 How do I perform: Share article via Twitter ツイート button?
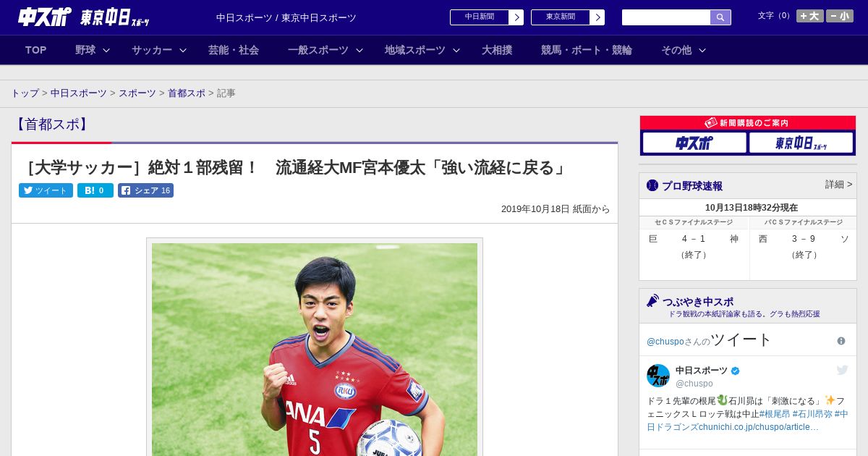tap(46, 190)
